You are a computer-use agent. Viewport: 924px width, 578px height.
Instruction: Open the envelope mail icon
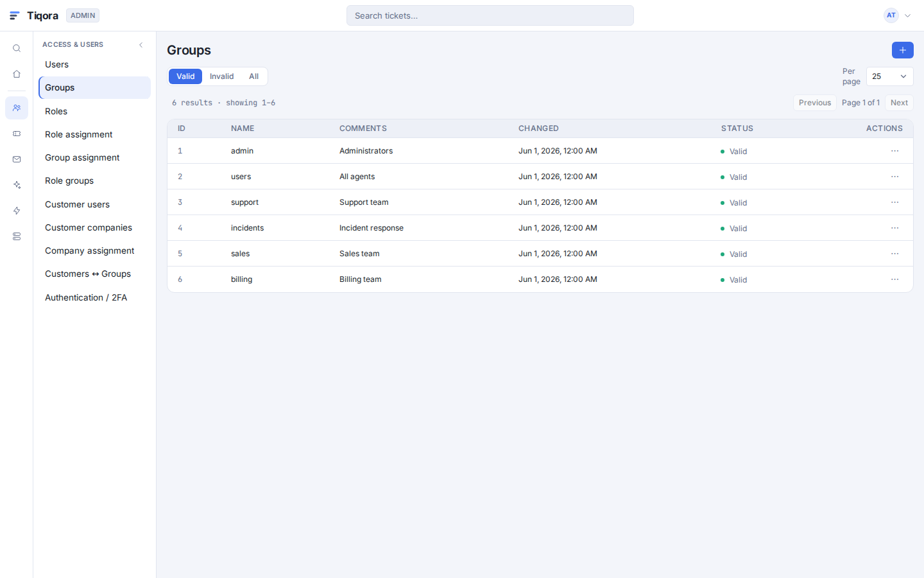(17, 159)
